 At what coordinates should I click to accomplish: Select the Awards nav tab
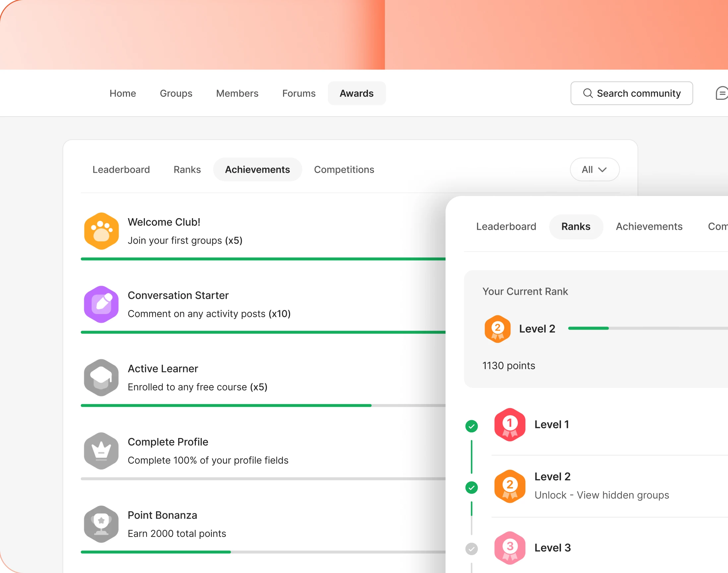tap(357, 93)
